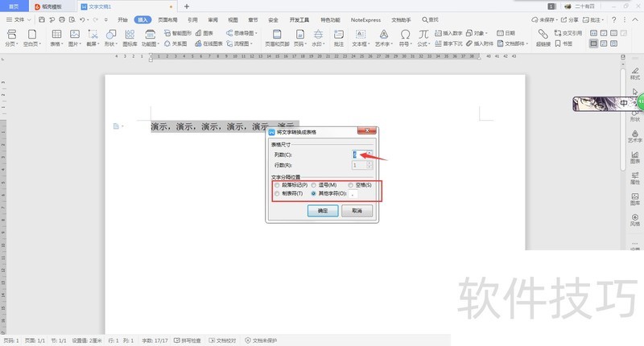Switch to 引用 references tab
This screenshot has width=644, height=346.
coord(192,19)
